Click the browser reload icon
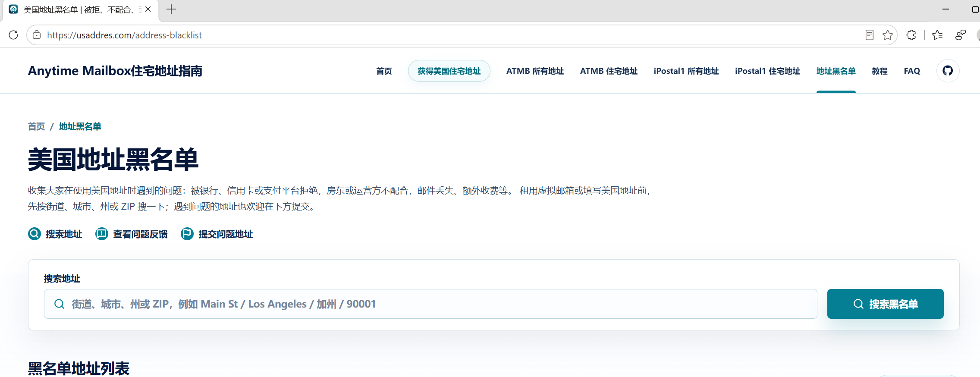The width and height of the screenshot is (980, 377). [x=13, y=35]
